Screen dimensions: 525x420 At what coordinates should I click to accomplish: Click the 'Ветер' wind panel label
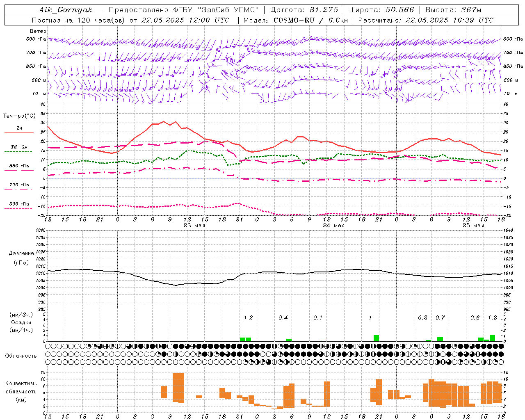(x=38, y=31)
